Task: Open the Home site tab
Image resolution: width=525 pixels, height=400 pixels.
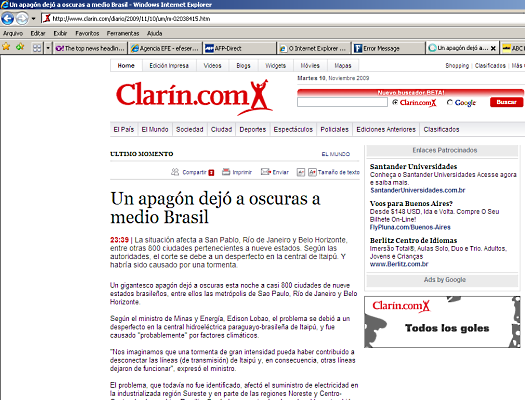Action: click(x=126, y=66)
